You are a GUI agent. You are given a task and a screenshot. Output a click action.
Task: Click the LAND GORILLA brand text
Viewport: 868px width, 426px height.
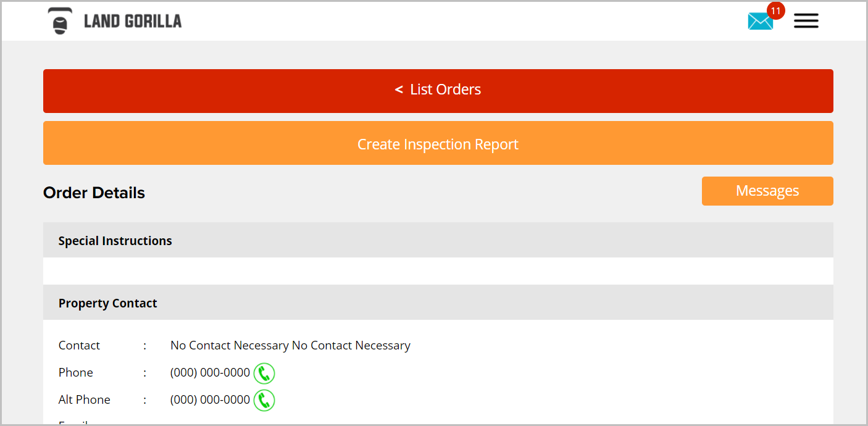[x=133, y=22]
